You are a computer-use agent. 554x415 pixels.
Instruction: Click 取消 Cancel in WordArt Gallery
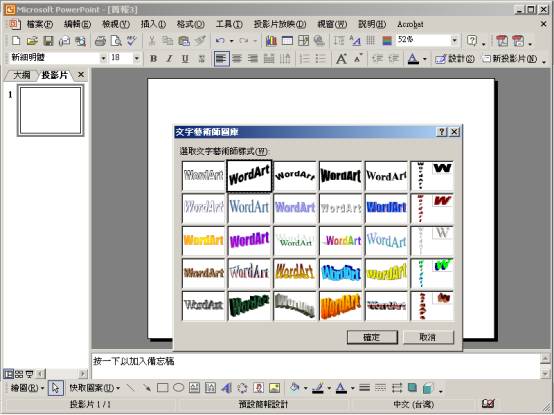pyautogui.click(x=428, y=337)
